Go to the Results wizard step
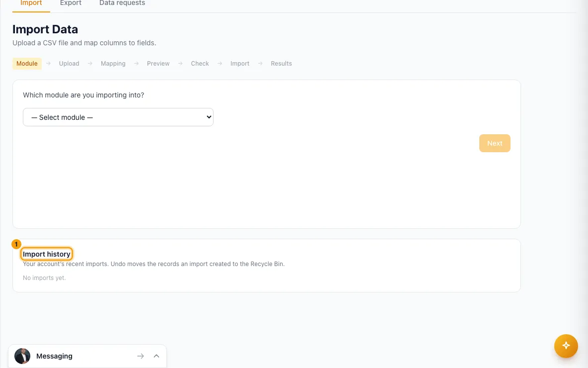 pyautogui.click(x=281, y=64)
